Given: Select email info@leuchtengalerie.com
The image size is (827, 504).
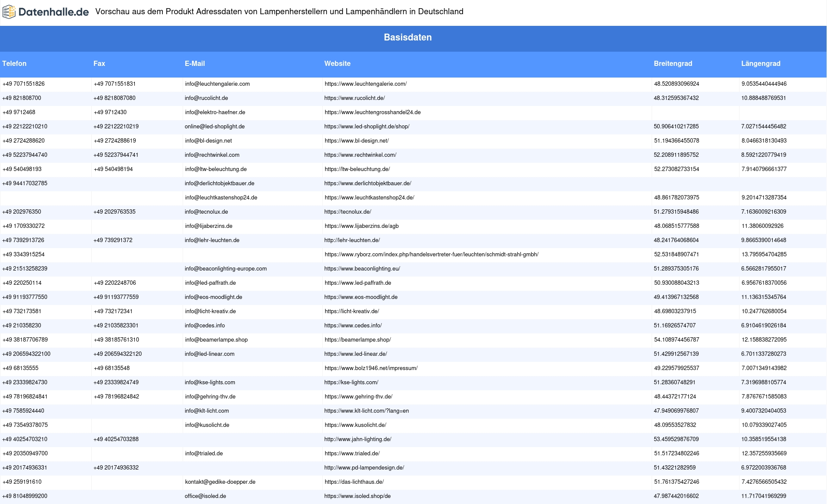Looking at the screenshot, I should coord(218,84).
